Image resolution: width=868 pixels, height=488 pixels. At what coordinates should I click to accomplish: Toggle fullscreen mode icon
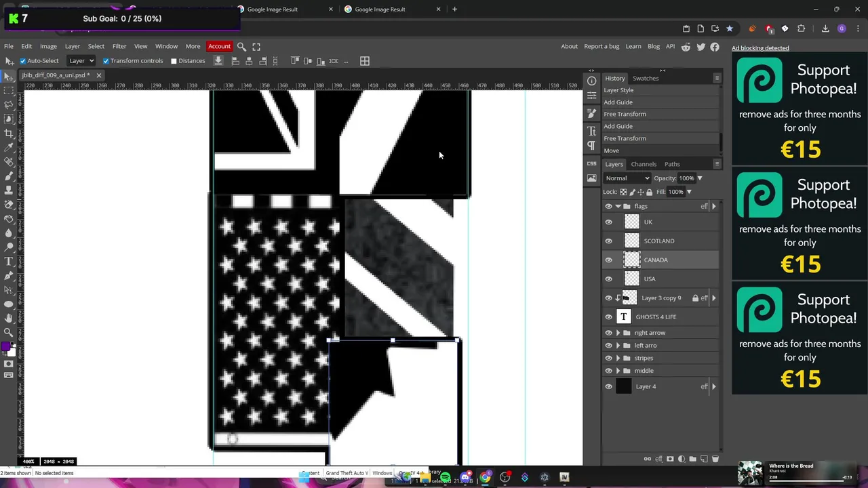click(x=256, y=46)
